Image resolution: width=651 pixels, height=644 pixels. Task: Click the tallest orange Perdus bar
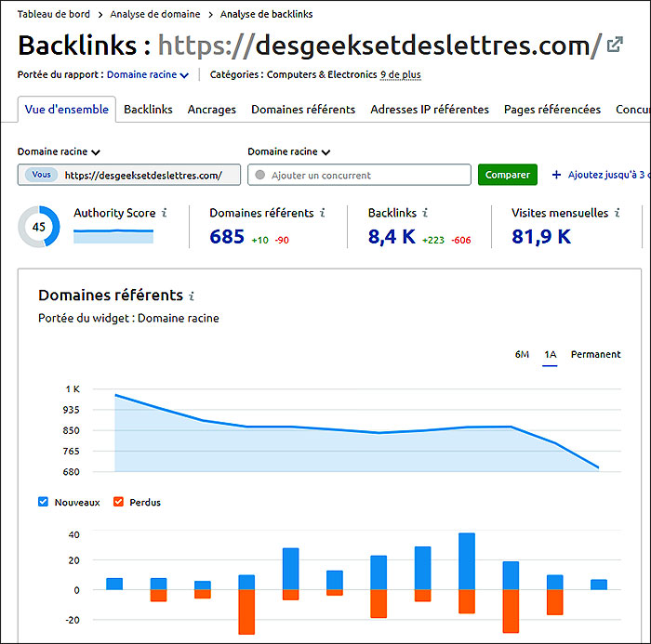[246, 611]
